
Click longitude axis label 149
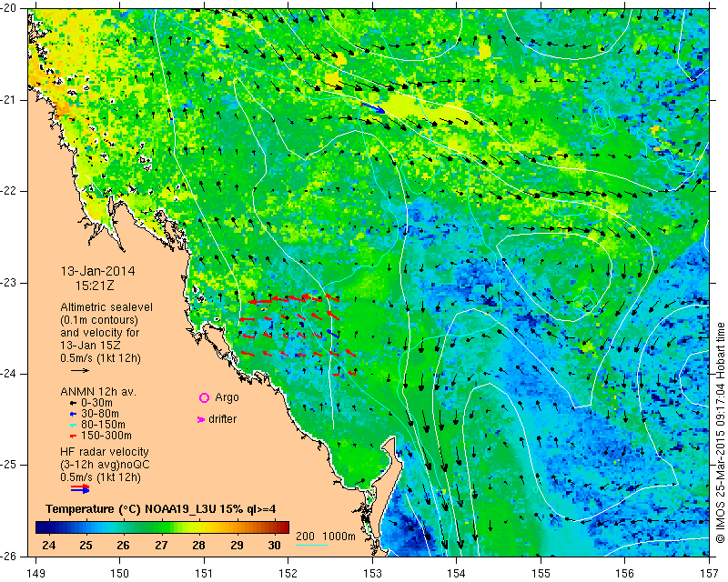pos(36,574)
